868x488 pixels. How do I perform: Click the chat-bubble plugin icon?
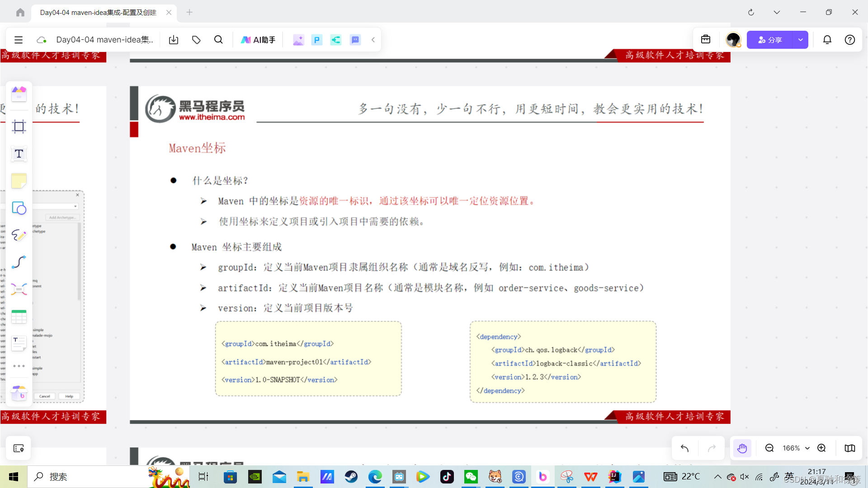(355, 40)
